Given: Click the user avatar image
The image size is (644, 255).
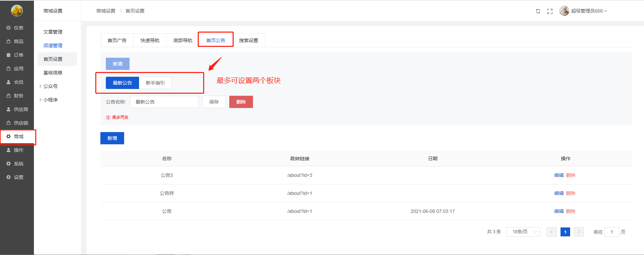Looking at the screenshot, I should pos(564,11).
